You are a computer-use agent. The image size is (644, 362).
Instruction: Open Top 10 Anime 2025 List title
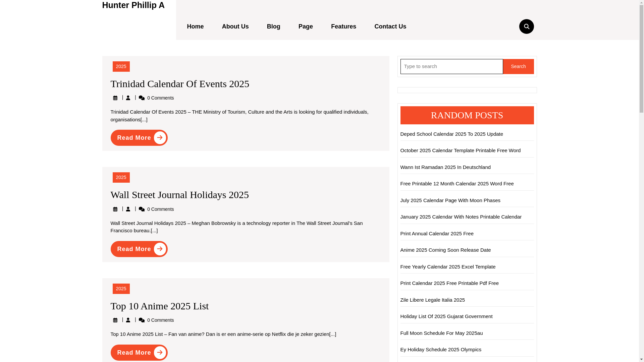coord(160,306)
